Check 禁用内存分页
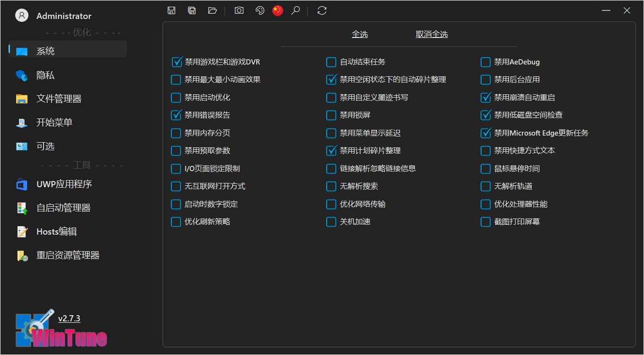The image size is (644, 355). (x=176, y=133)
